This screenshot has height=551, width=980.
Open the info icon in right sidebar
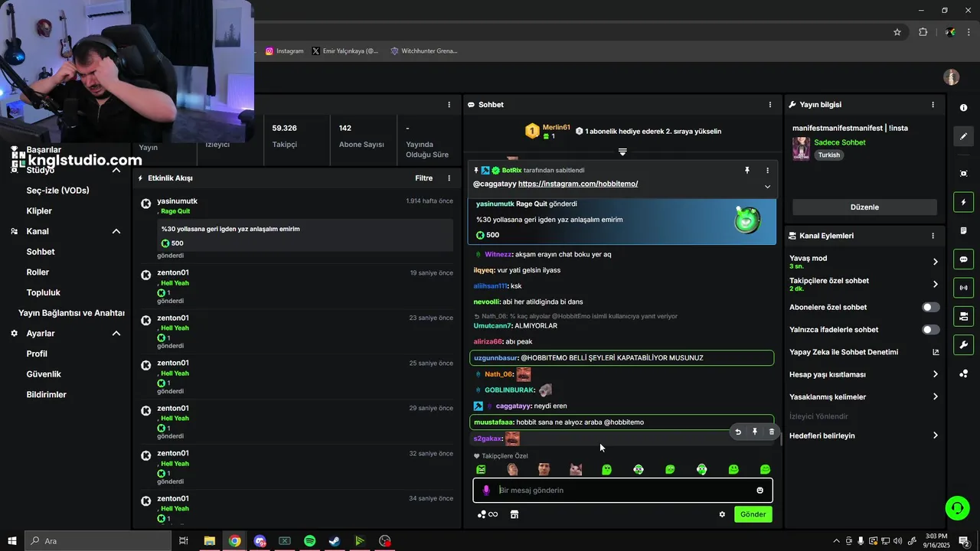[x=963, y=108]
